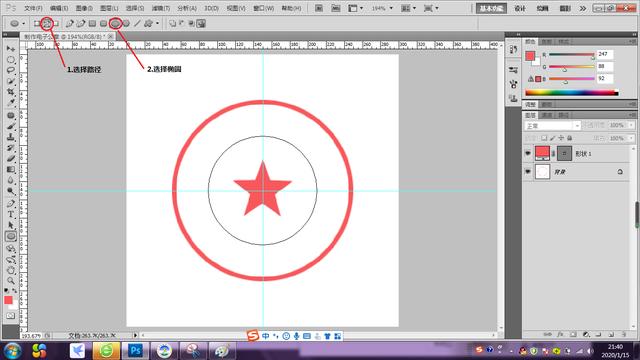This screenshot has width=640, height=360.
Task: Open shape geometry options arrow
Action: [x=158, y=24]
